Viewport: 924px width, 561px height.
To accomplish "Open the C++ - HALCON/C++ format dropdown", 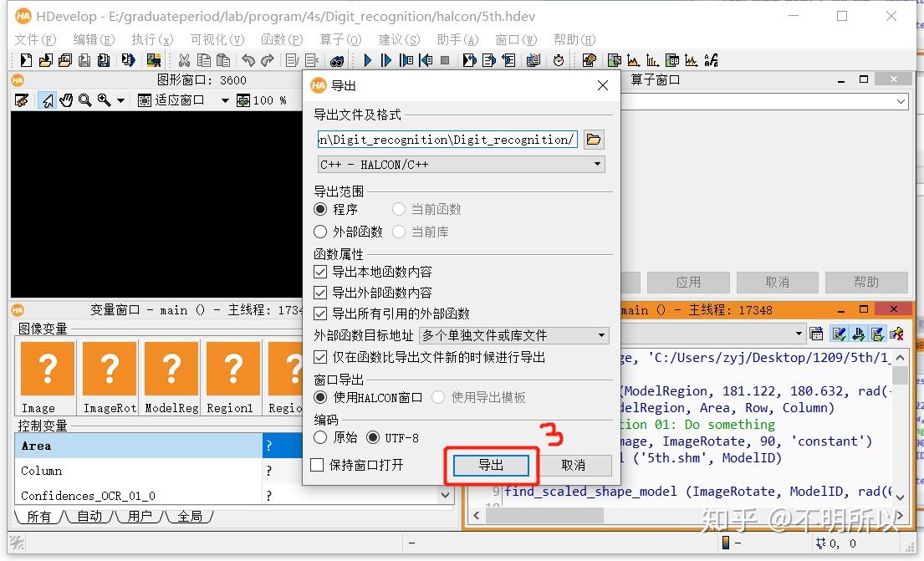I will click(x=460, y=164).
